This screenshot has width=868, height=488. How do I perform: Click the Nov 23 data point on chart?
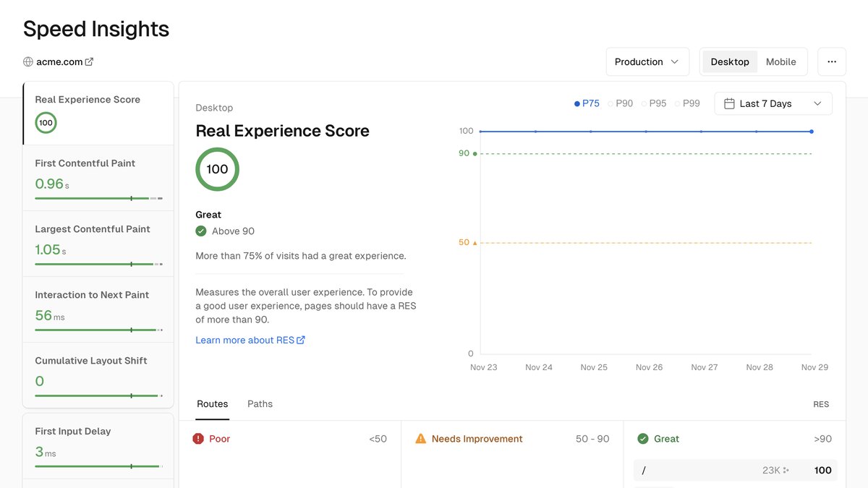(x=480, y=132)
